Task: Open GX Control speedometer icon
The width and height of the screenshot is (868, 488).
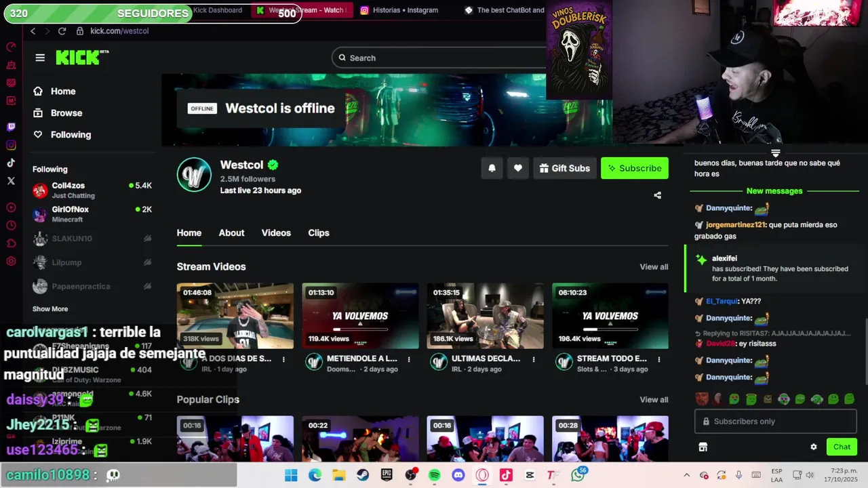Action: point(11,47)
